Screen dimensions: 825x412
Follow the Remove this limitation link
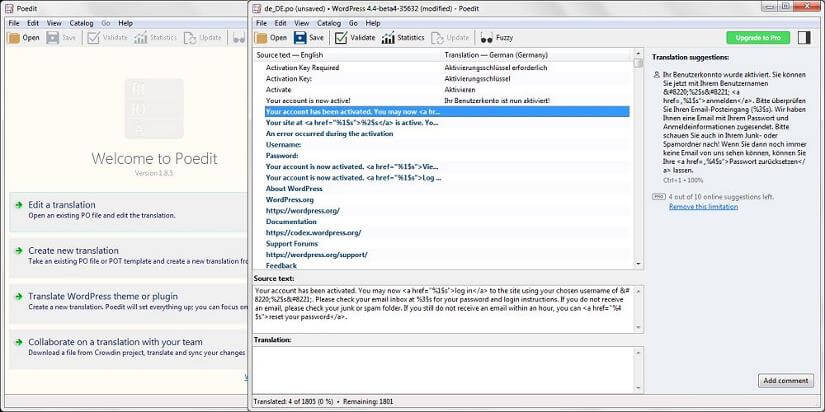pyautogui.click(x=703, y=207)
